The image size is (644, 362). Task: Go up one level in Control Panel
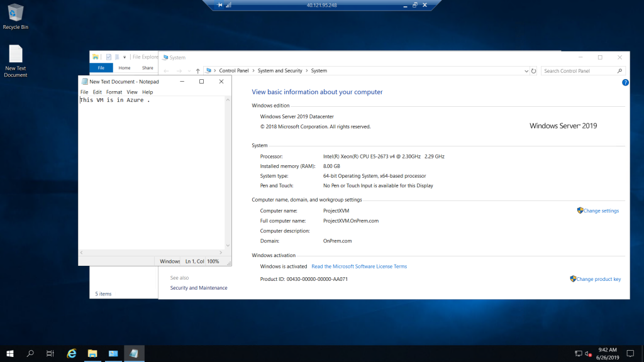(197, 70)
